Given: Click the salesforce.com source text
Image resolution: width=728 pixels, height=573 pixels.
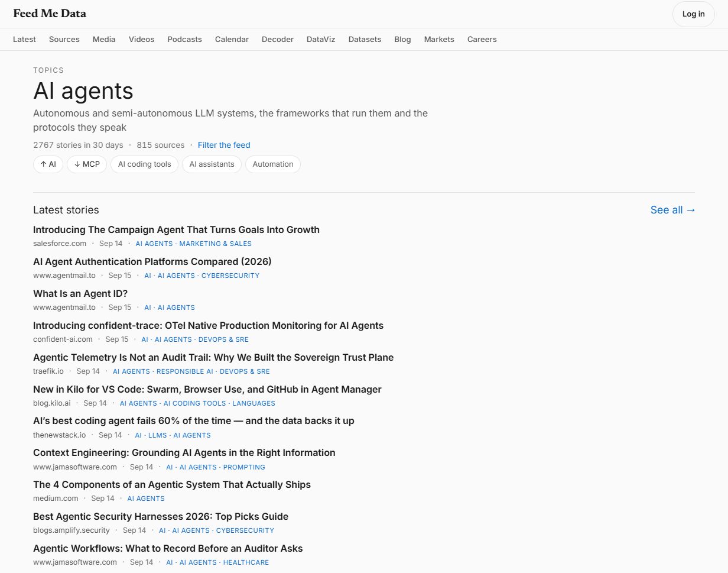Looking at the screenshot, I should tap(60, 244).
